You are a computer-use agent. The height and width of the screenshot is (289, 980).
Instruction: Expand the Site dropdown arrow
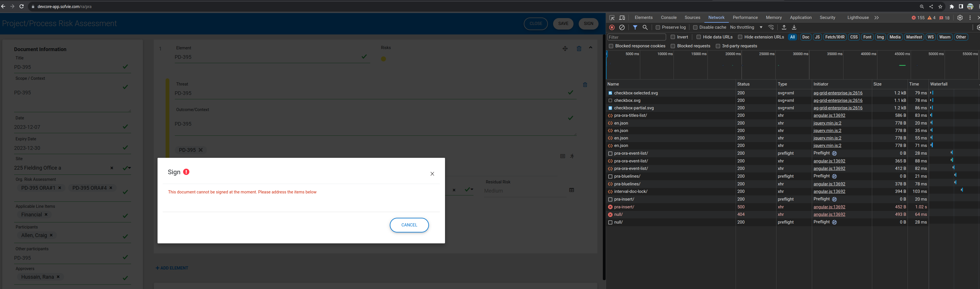click(130, 168)
